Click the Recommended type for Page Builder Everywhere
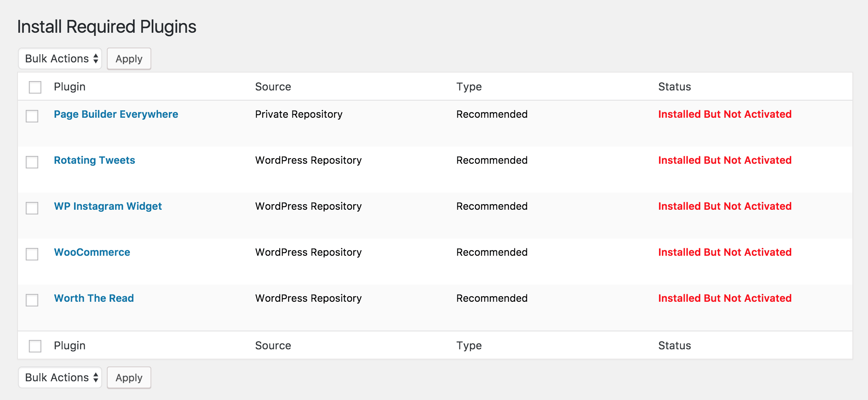868x400 pixels. pos(492,114)
